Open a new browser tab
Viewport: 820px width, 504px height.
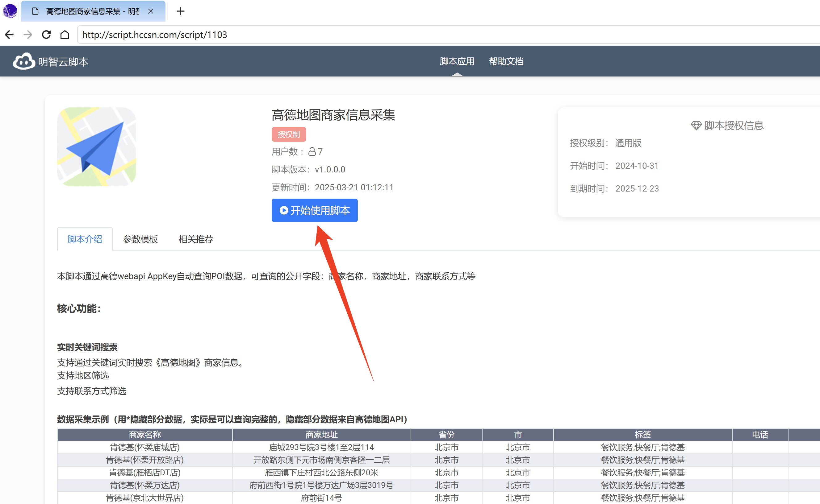[x=181, y=11]
